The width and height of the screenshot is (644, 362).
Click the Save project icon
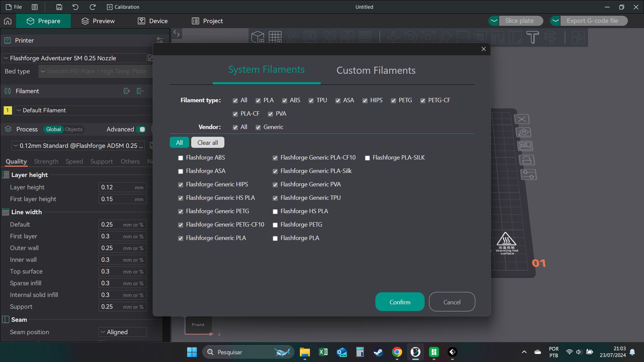59,7
